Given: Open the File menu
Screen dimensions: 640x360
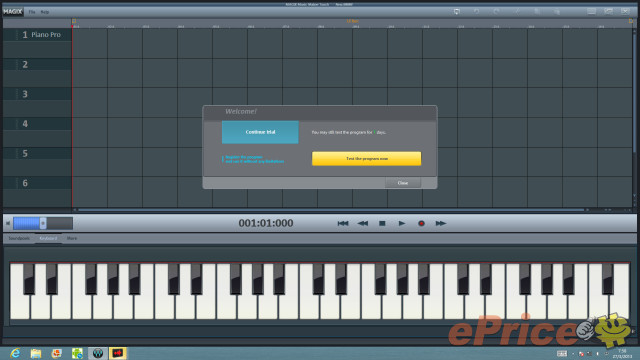Looking at the screenshot, I should coord(32,12).
